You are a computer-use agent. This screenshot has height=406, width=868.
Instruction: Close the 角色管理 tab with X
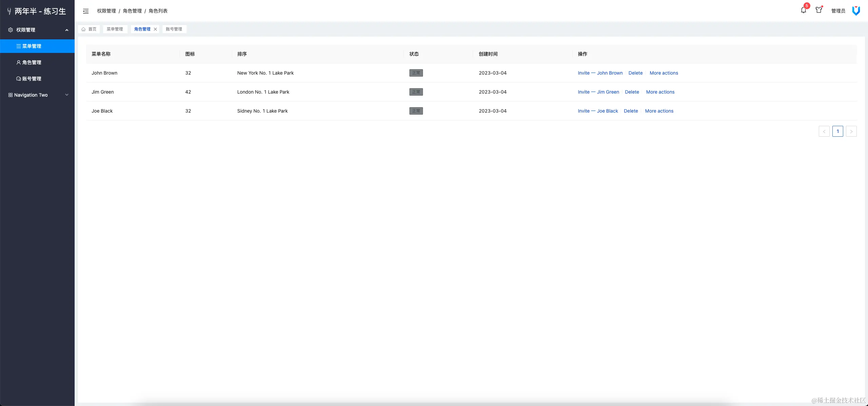click(155, 29)
